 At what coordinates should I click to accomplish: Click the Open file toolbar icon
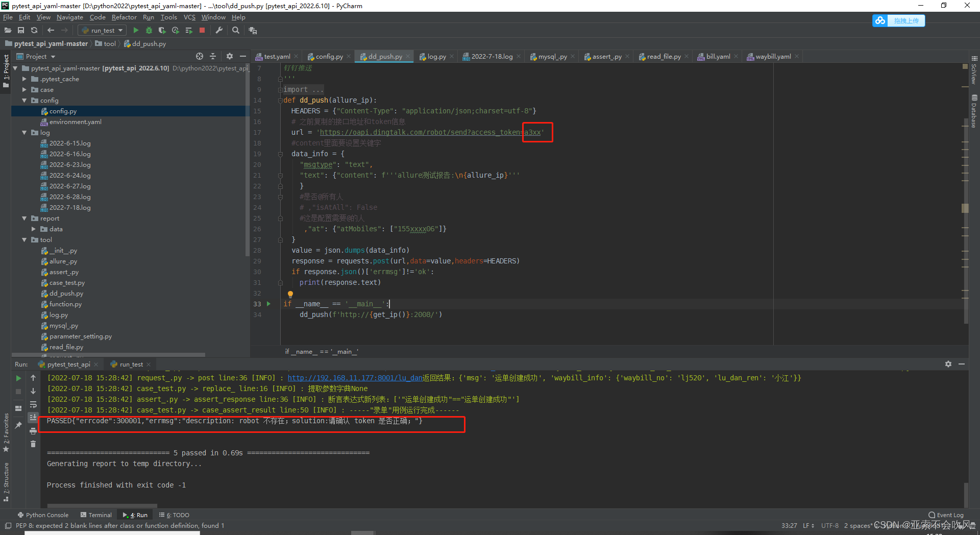[x=8, y=31]
